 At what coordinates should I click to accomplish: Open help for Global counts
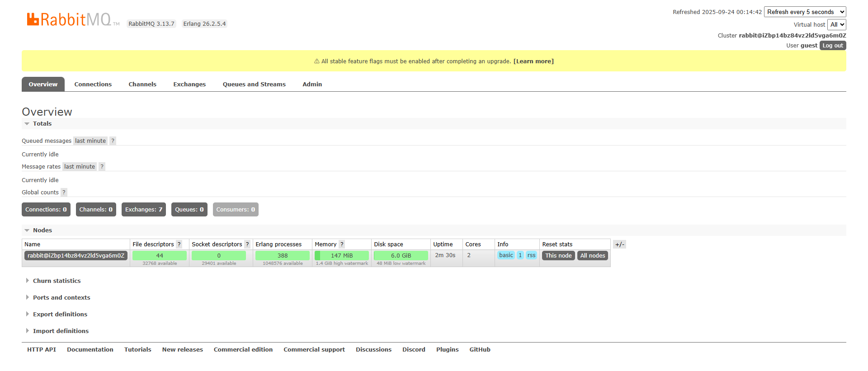64,193
